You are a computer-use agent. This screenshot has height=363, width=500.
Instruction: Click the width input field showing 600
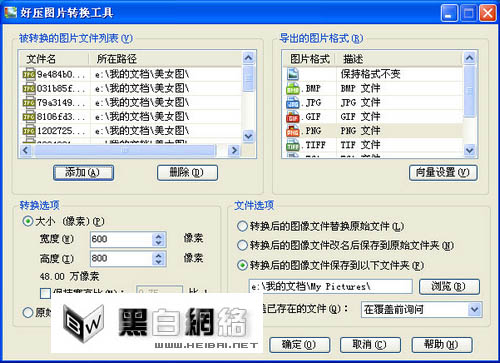(x=121, y=239)
